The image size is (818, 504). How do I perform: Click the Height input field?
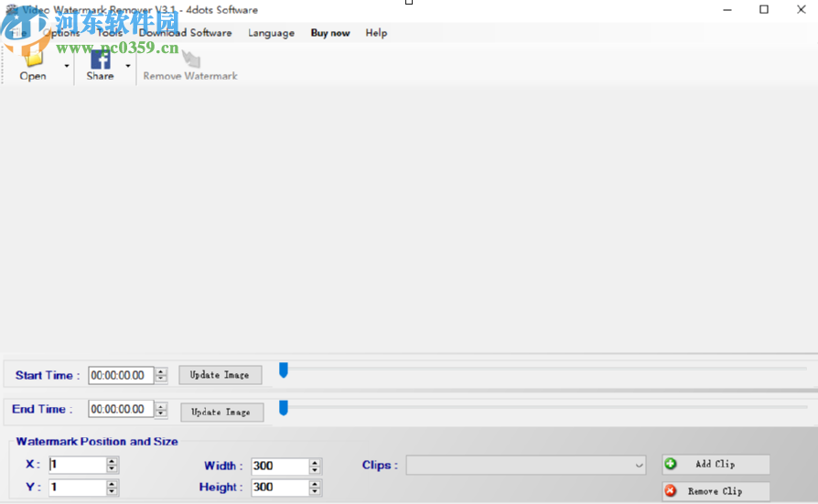pos(280,488)
